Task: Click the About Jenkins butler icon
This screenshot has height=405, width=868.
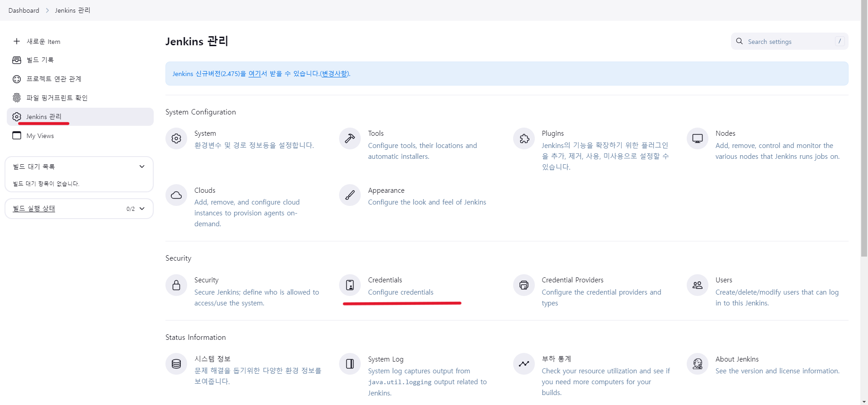Action: (x=698, y=364)
